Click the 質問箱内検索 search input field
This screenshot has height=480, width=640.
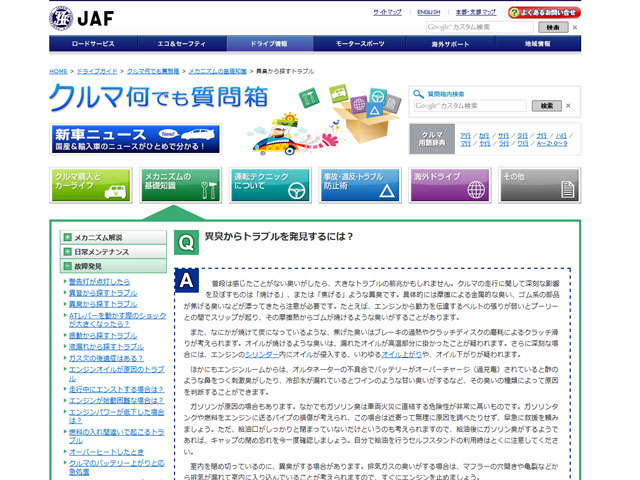[x=469, y=105]
